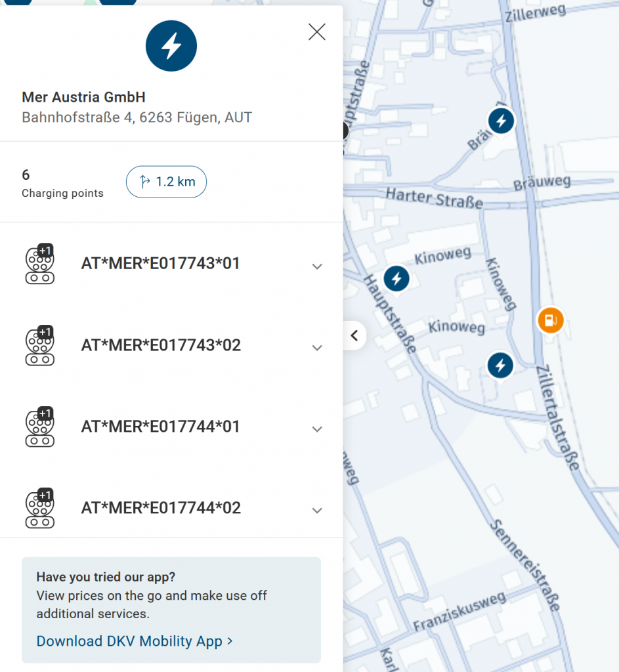Select the charging marker beside Hauptstraße and Kinoweg
Screen dimensions: 619x672
(396, 279)
